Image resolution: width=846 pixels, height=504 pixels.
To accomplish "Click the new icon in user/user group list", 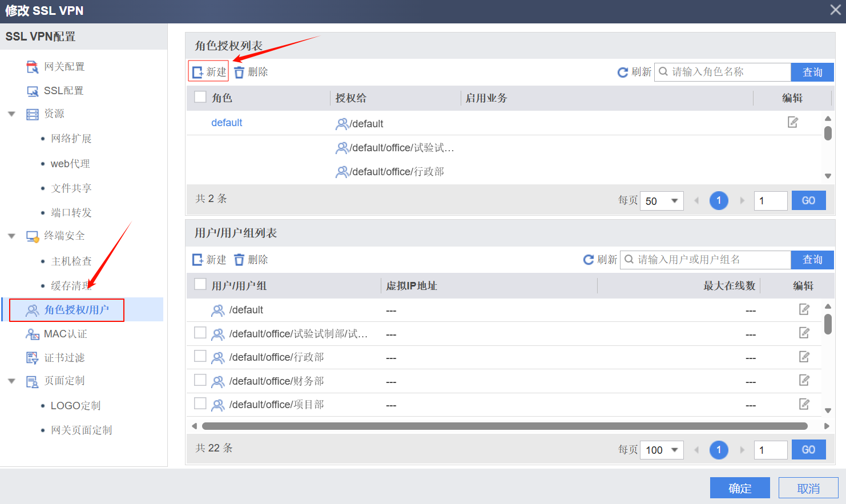I will pos(198,260).
